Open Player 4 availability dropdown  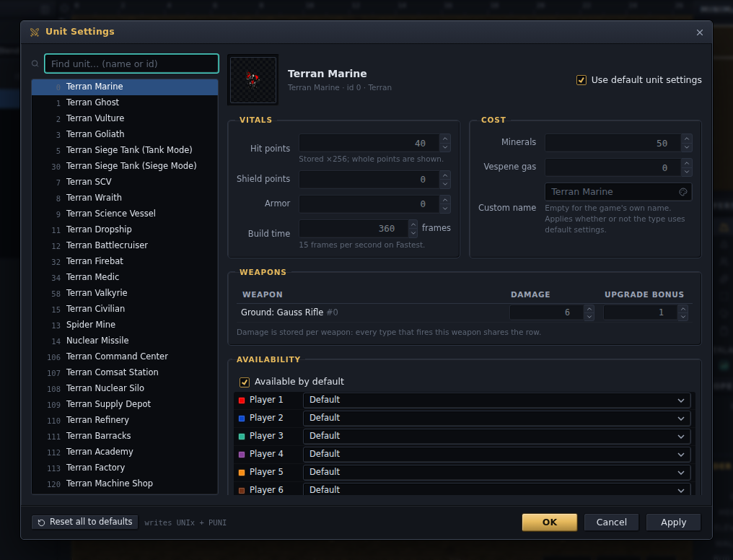coord(496,454)
